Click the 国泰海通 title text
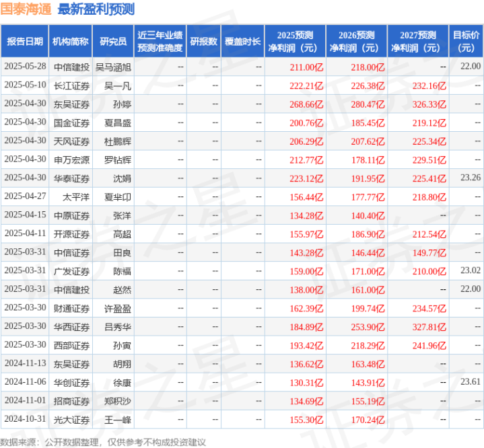Viewport: 484px width, 448px height. click(x=26, y=9)
